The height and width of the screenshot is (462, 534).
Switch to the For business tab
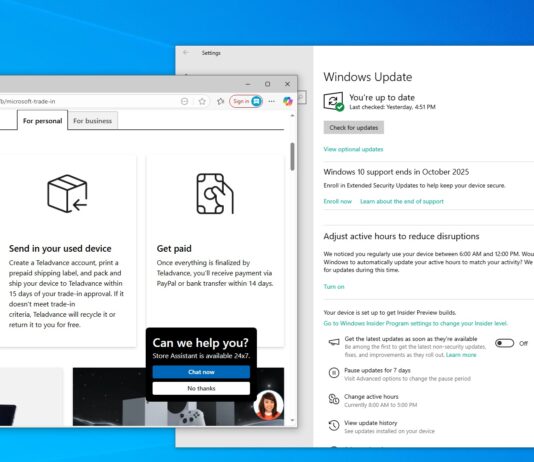93,121
